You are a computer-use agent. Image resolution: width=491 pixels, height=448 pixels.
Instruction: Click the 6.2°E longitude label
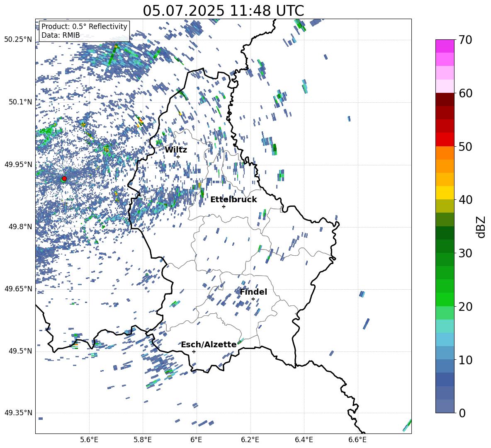point(250,440)
